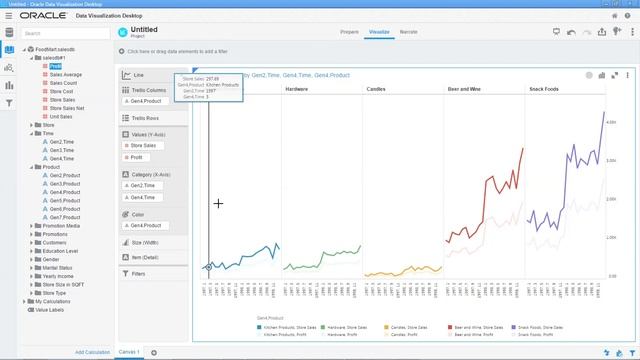Open the Filters funnel sidebar icon
This screenshot has height=360, width=640.
(x=9, y=103)
